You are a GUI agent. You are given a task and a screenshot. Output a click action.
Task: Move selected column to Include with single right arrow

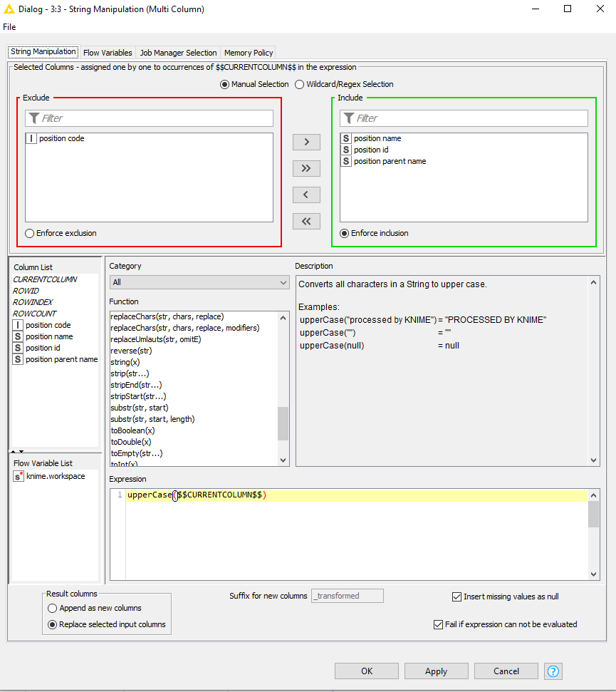306,142
